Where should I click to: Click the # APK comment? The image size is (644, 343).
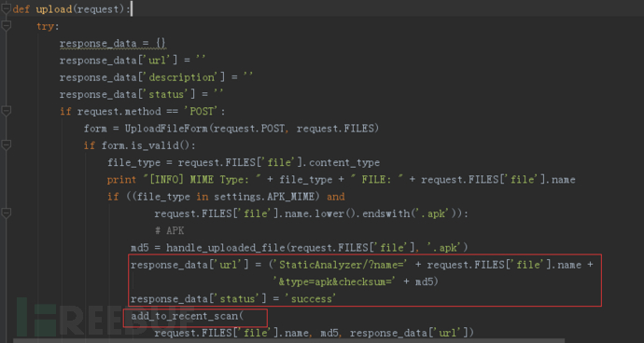[x=169, y=230]
